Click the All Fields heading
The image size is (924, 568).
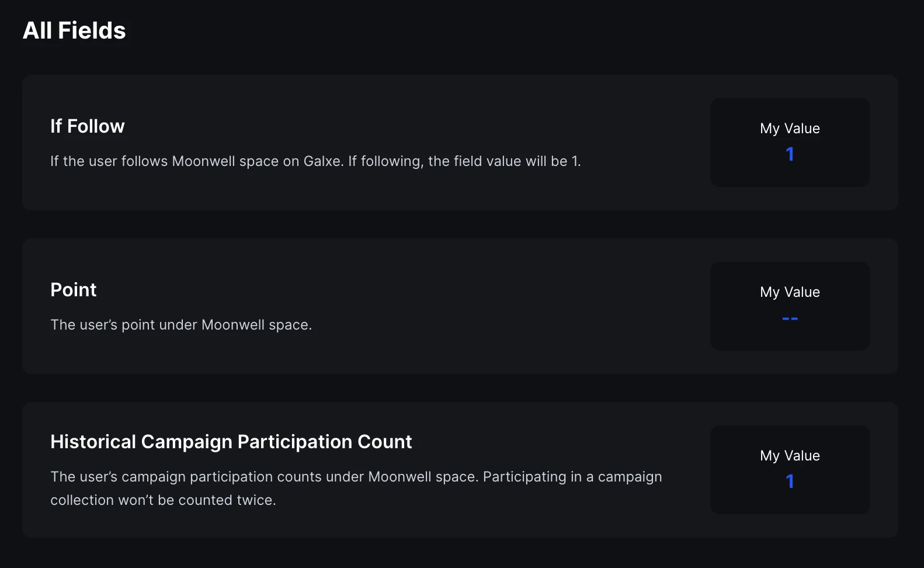click(x=74, y=30)
